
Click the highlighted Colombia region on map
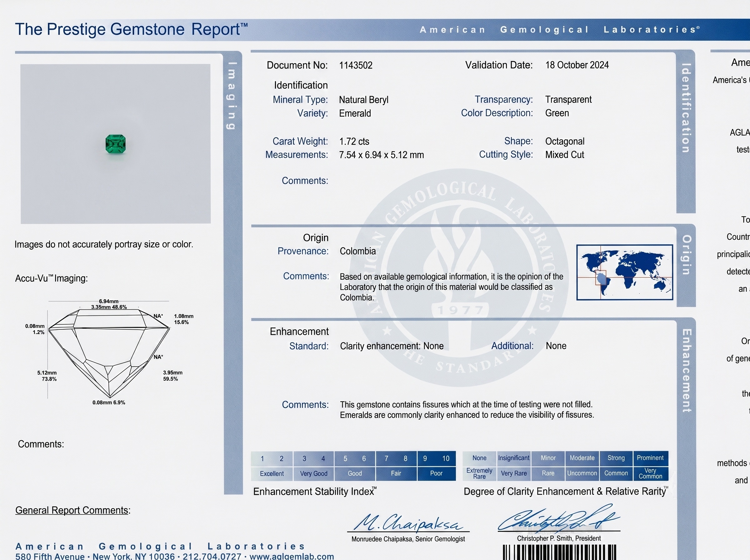[x=601, y=278]
